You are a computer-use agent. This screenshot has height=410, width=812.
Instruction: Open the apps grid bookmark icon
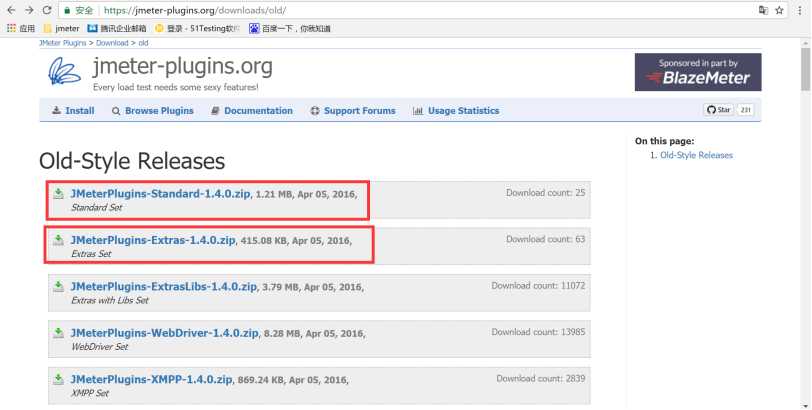(x=11, y=28)
